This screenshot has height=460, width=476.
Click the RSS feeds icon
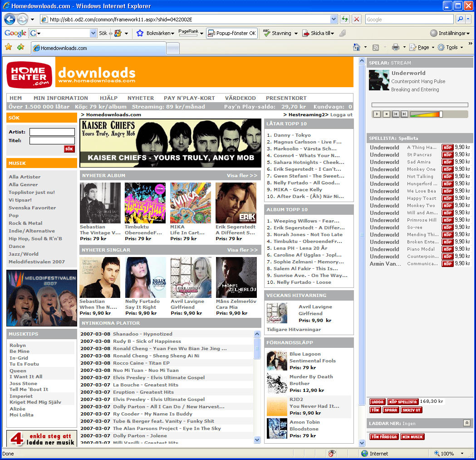[x=376, y=47]
